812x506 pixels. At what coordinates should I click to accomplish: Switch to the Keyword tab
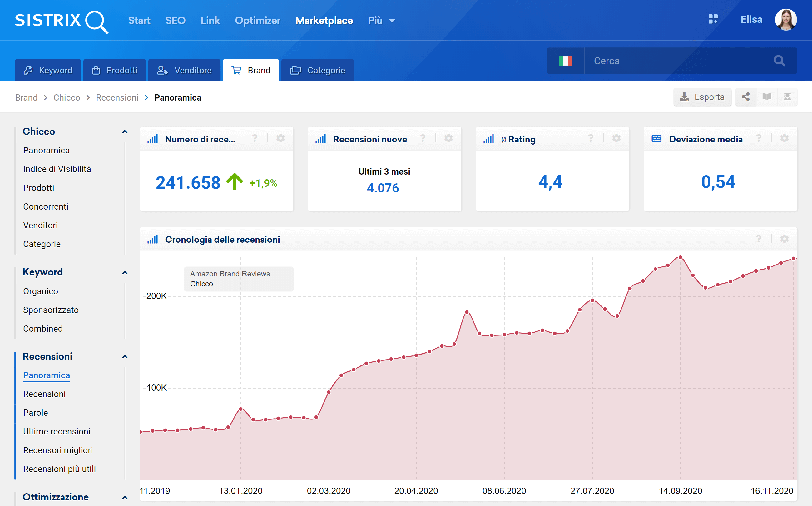[x=48, y=70]
